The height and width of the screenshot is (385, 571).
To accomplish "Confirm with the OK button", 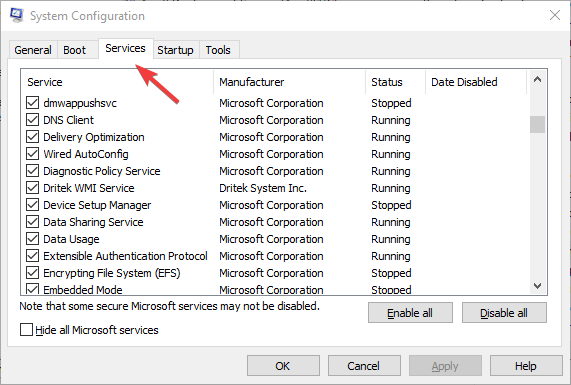I will pos(283,366).
